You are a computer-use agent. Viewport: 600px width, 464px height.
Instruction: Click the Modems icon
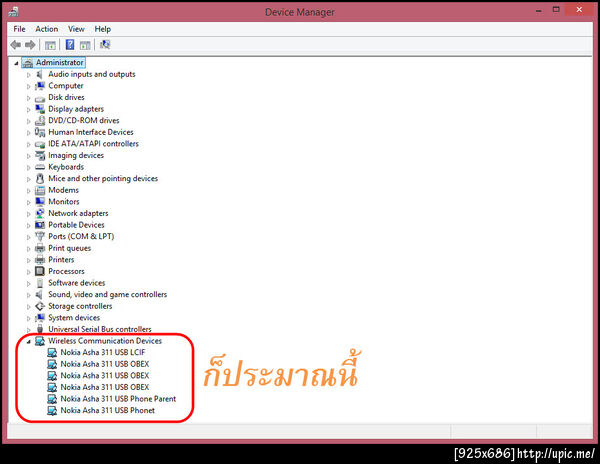[40, 190]
